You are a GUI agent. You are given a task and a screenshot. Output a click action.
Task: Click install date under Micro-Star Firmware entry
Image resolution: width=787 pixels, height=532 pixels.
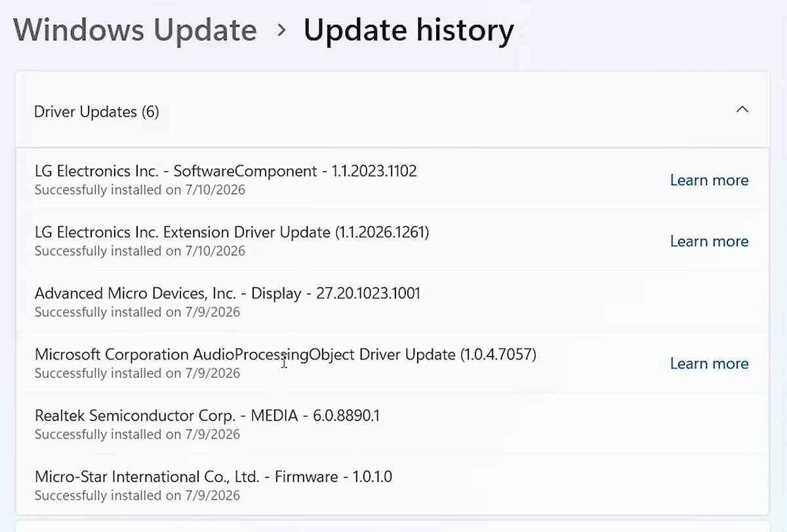(x=137, y=495)
